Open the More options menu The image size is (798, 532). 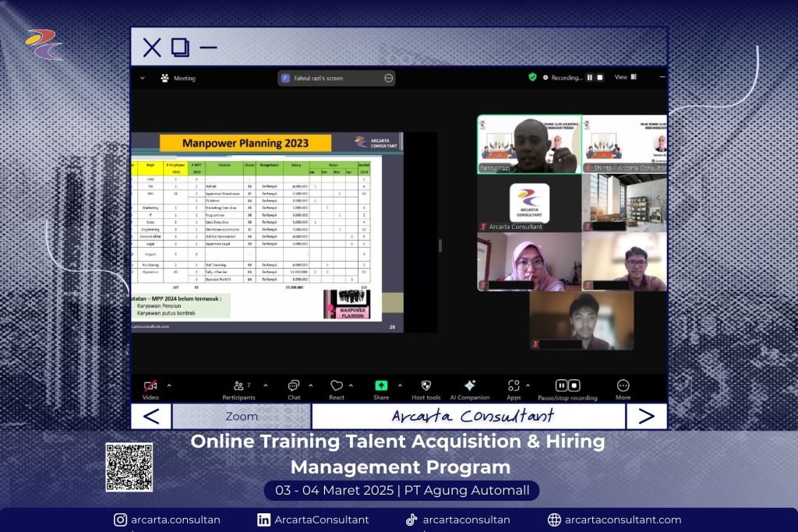(x=623, y=386)
